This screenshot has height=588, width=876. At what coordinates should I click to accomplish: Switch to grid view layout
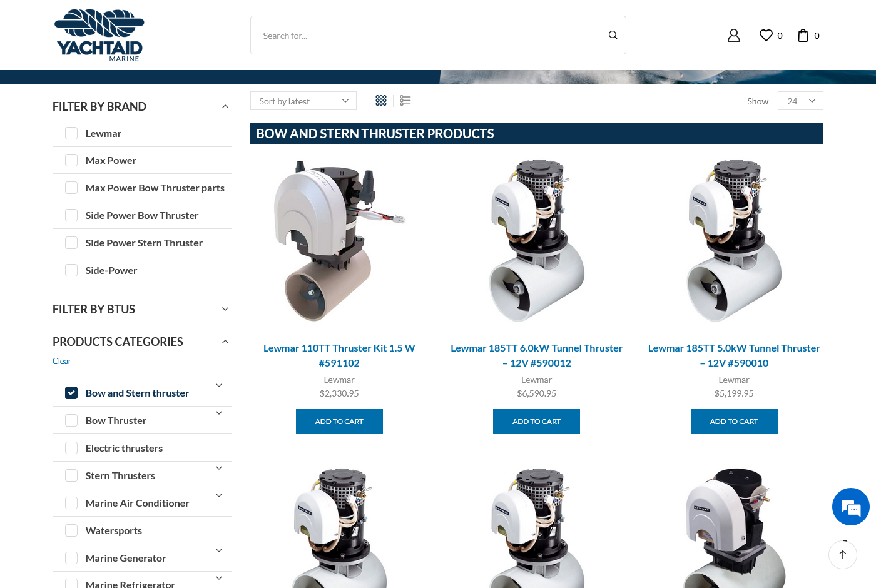coord(381,101)
